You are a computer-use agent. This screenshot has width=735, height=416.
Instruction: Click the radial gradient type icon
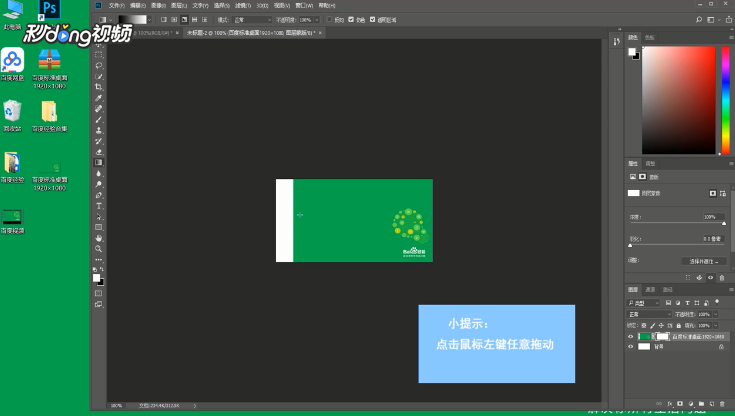(174, 20)
